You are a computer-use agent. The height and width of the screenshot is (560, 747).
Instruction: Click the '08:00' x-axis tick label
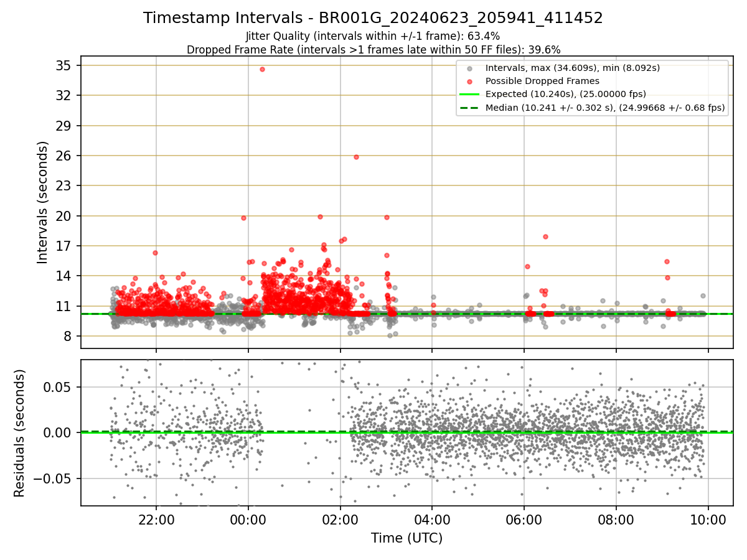[x=616, y=519]
